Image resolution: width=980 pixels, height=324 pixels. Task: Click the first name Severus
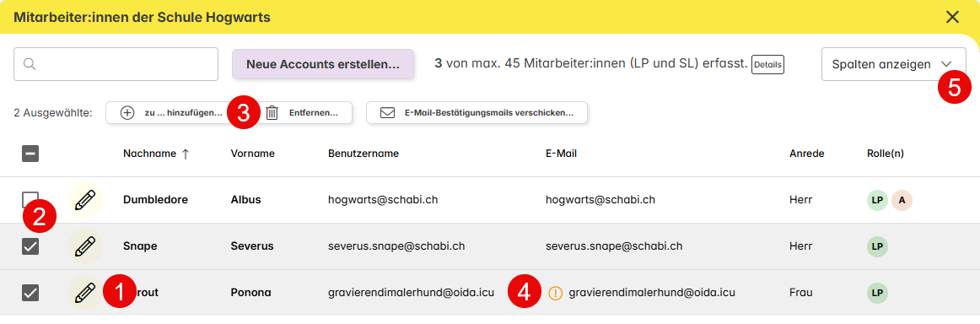252,246
